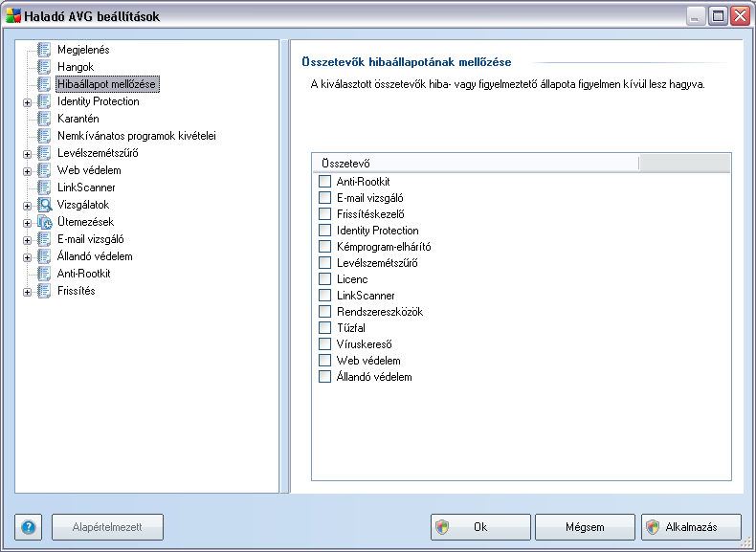Viewport: 756px width, 552px height.
Task: Expand the Ütemezések tree node
Action: click(x=27, y=223)
